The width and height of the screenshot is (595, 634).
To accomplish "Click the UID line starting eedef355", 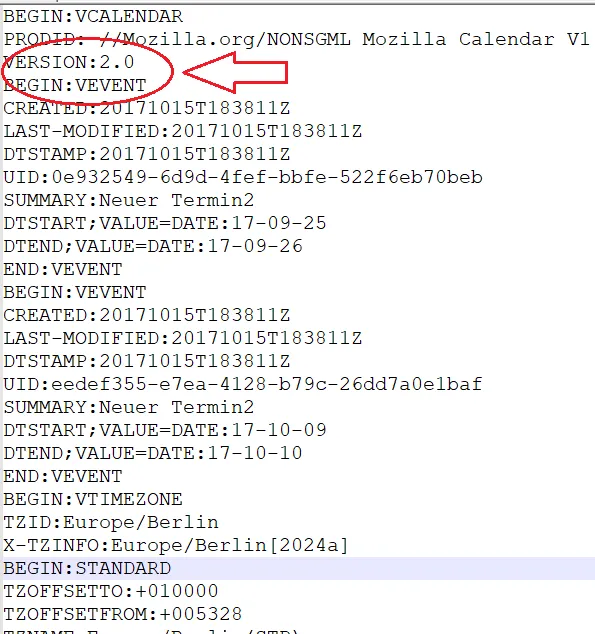I will [243, 384].
